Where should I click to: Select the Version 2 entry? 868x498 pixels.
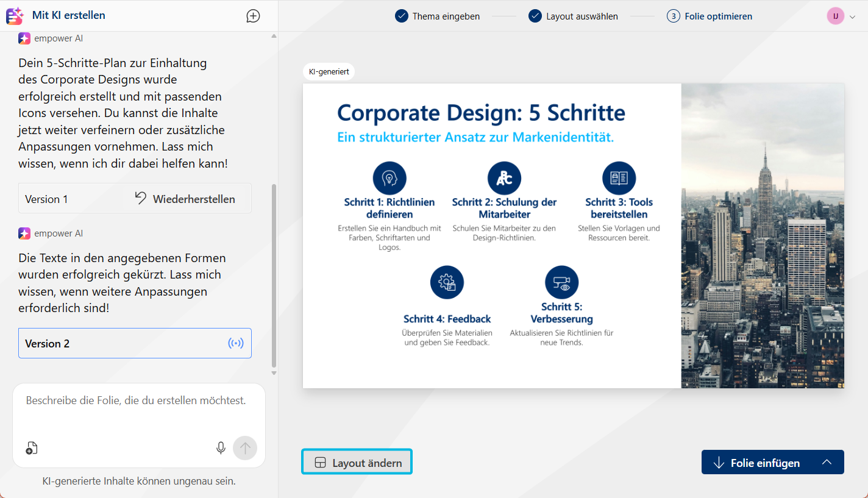tap(135, 343)
